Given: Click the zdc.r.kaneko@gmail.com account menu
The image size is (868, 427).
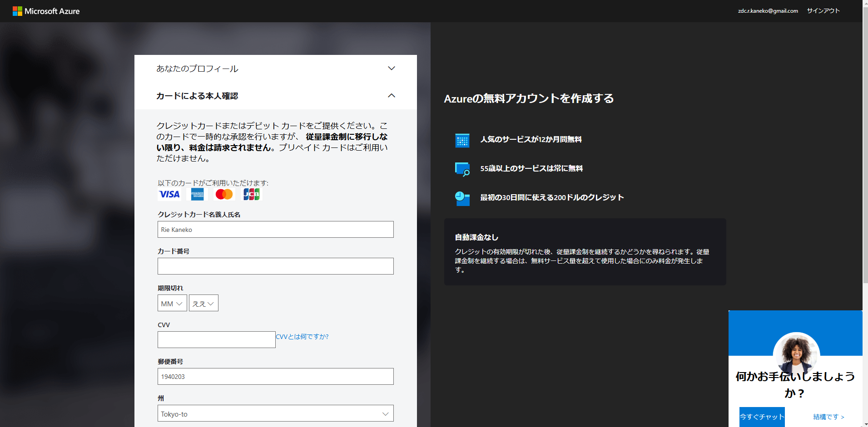Looking at the screenshot, I should pyautogui.click(x=768, y=11).
